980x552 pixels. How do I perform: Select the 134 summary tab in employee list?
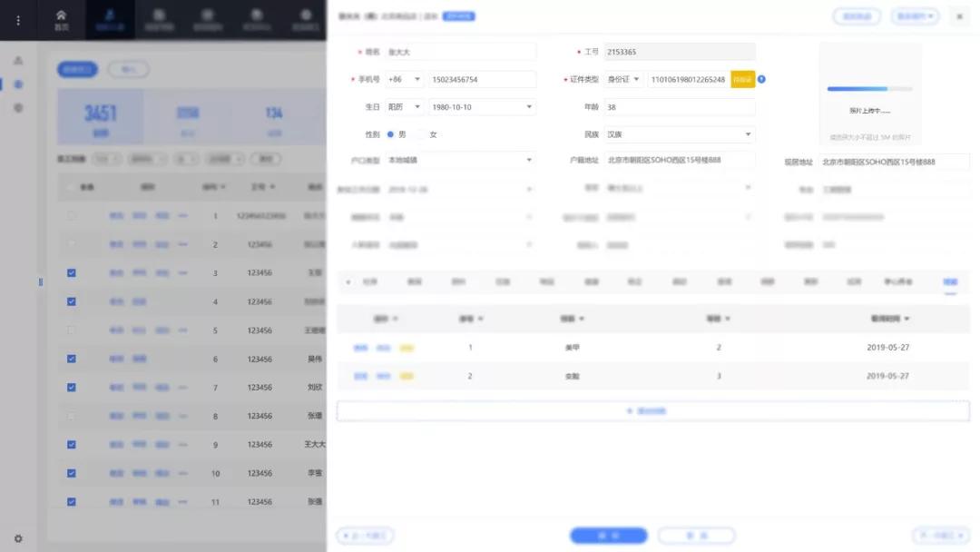click(x=274, y=117)
